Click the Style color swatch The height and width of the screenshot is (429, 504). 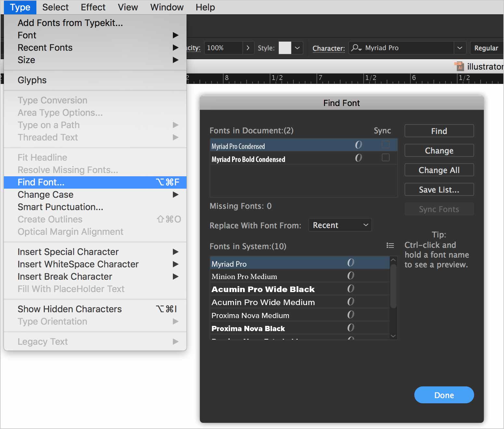(285, 48)
